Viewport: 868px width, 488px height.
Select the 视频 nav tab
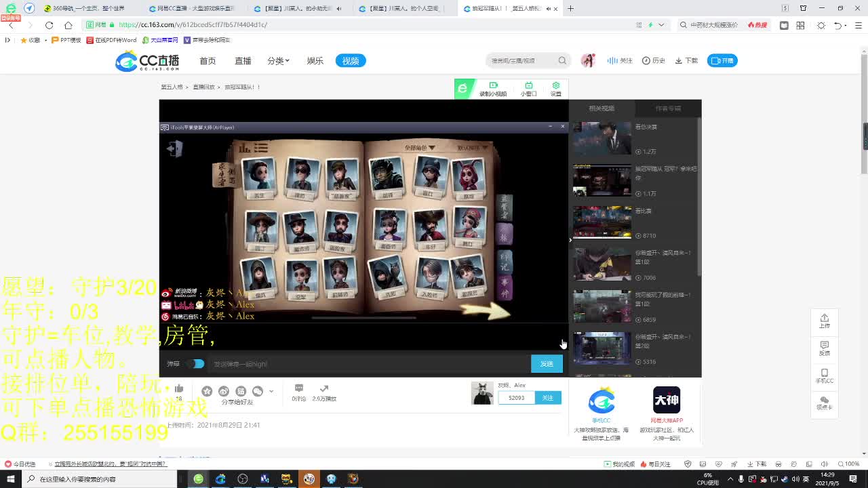pos(351,61)
